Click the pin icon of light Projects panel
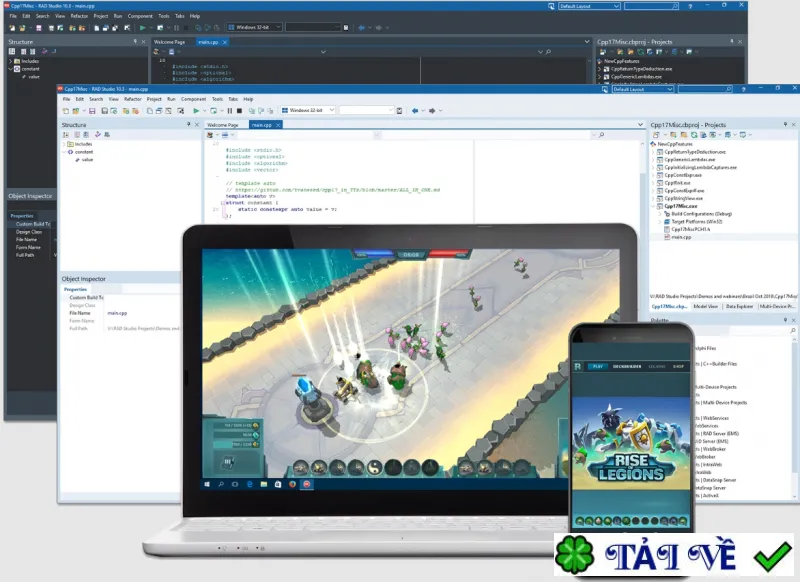Viewport: 800px width, 582px height. [x=785, y=124]
